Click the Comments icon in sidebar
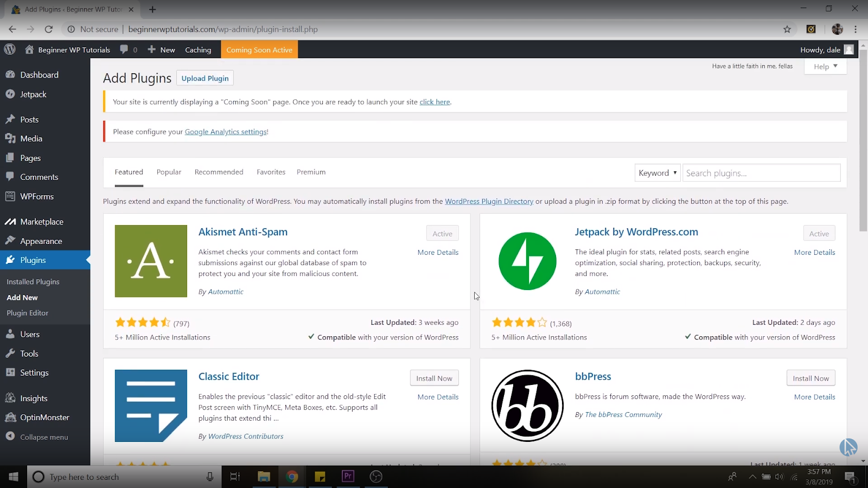 (x=10, y=177)
